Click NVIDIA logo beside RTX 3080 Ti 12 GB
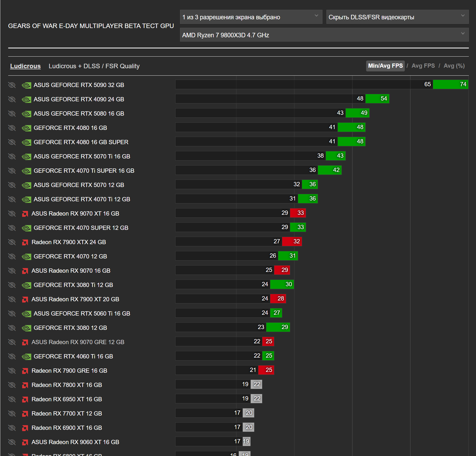476x456 pixels. 26,285
